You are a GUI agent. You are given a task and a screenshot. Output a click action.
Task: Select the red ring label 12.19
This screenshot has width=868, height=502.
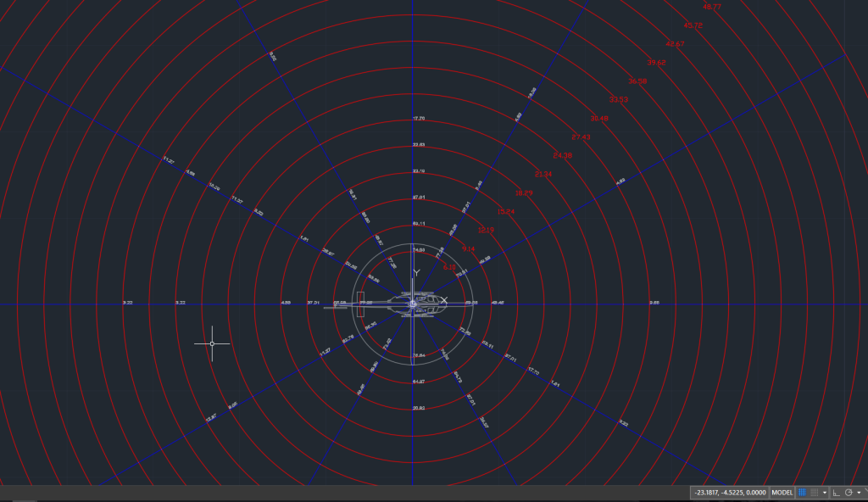tap(486, 231)
